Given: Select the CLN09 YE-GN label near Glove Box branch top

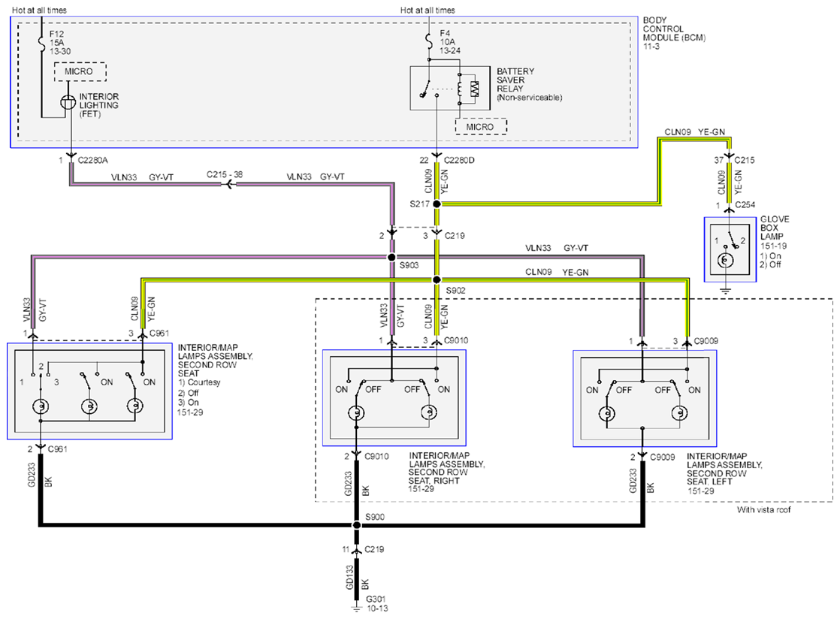Looking at the screenshot, I should [x=695, y=131].
